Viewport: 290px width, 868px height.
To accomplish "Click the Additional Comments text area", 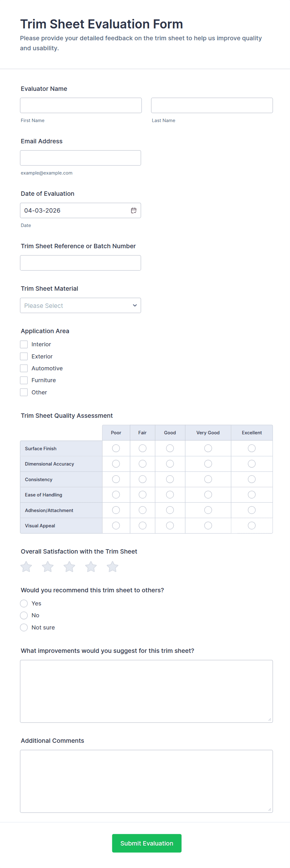I will tap(146, 781).
